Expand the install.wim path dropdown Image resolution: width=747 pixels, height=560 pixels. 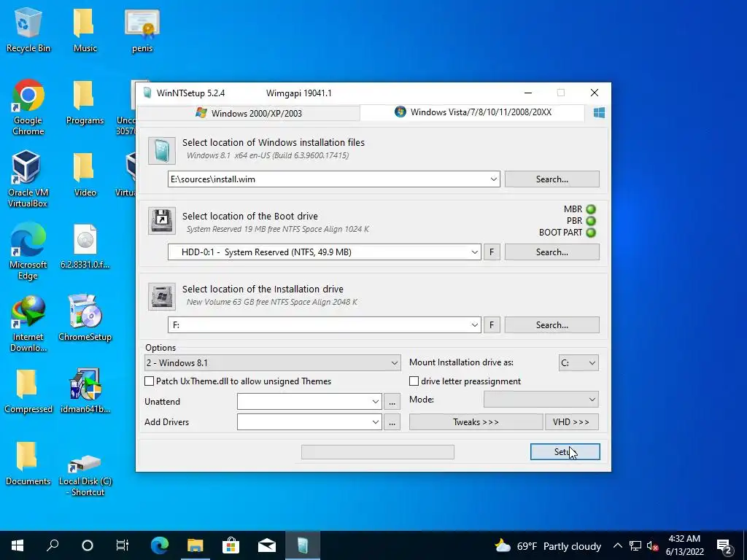(x=494, y=179)
